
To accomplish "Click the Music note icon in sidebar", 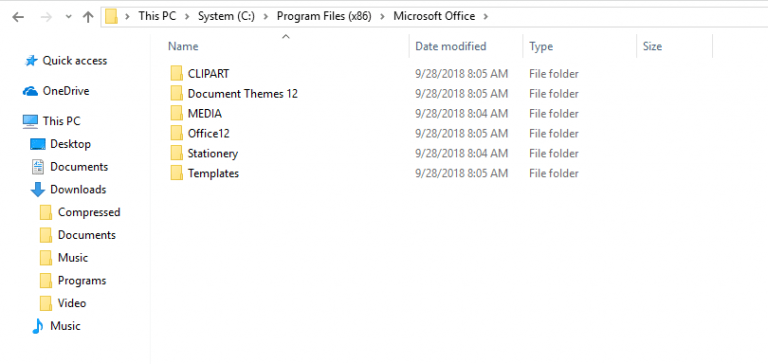I will tap(38, 326).
